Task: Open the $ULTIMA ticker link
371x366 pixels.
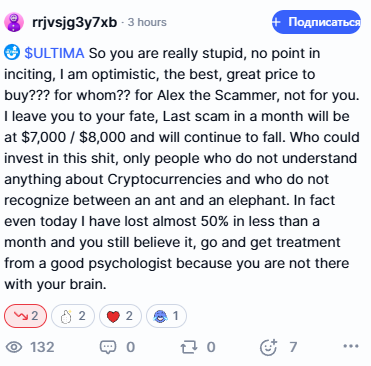Action: [54, 53]
